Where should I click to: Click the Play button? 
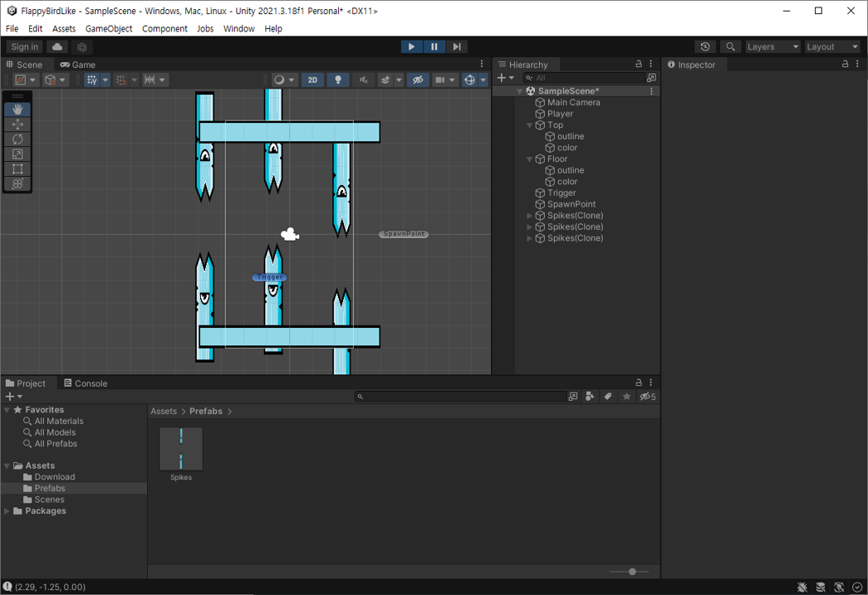pyautogui.click(x=412, y=46)
